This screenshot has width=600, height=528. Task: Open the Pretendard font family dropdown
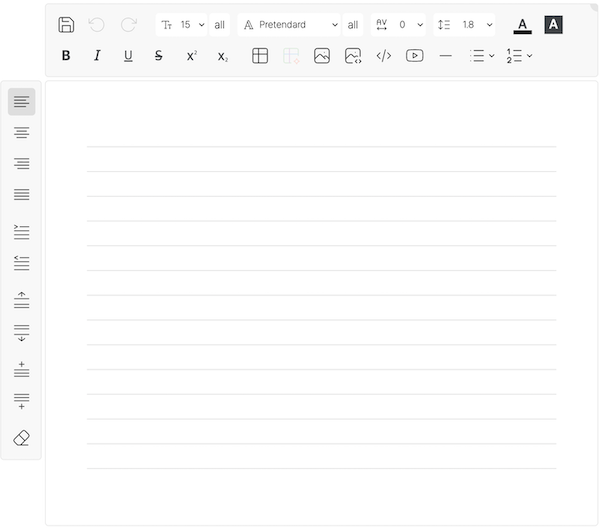289,25
